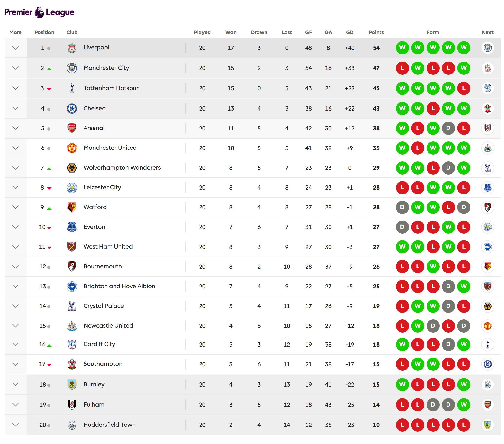Image resolution: width=504 pixels, height=444 pixels.
Task: Click Arsenal's next opponent Fulham badge
Action: tap(487, 128)
